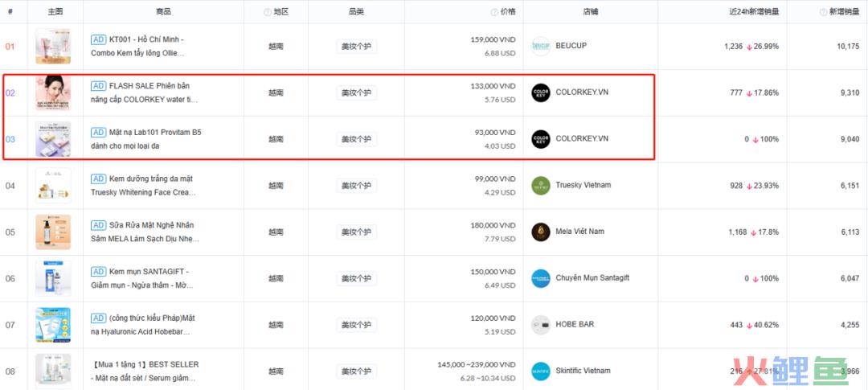
Task: Open the BEUCUP store logo
Action: tap(541, 46)
